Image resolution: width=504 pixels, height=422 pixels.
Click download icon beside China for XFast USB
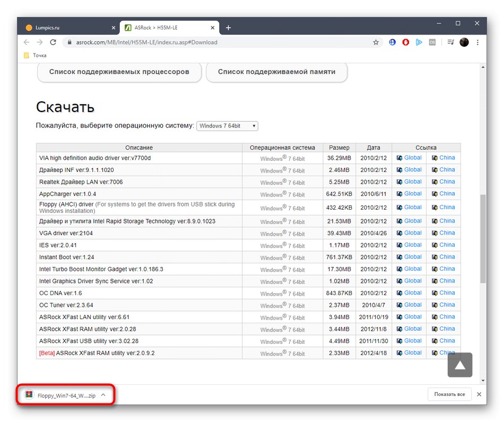[435, 341]
